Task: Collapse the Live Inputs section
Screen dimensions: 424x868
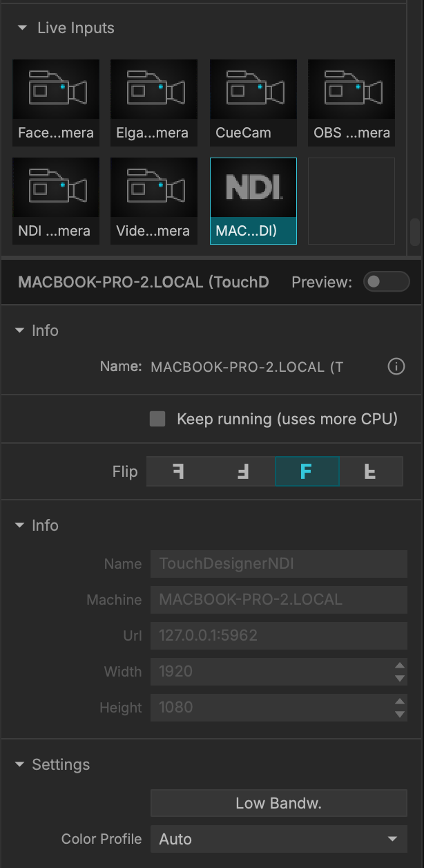Action: coord(22,28)
